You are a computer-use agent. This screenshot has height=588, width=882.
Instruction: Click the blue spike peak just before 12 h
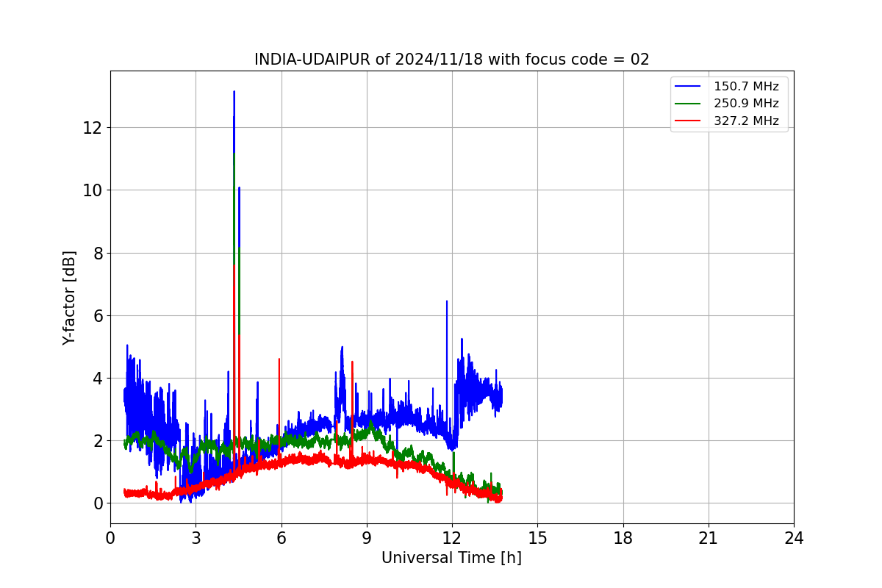(x=446, y=301)
